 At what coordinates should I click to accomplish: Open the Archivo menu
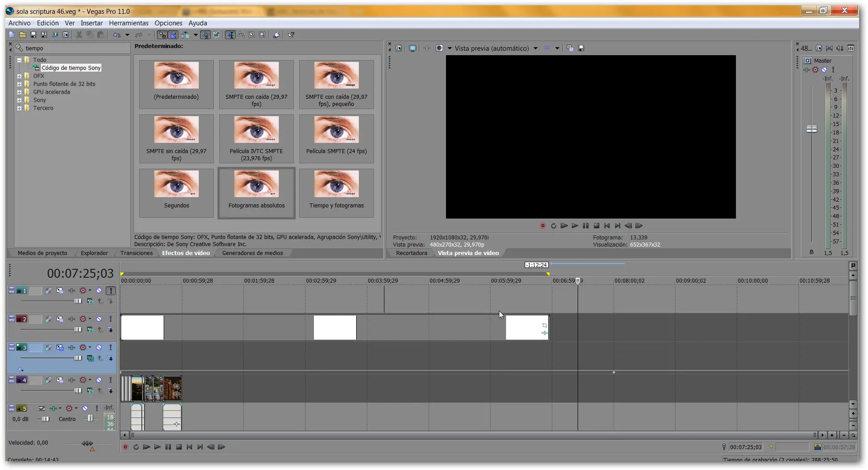pyautogui.click(x=20, y=23)
